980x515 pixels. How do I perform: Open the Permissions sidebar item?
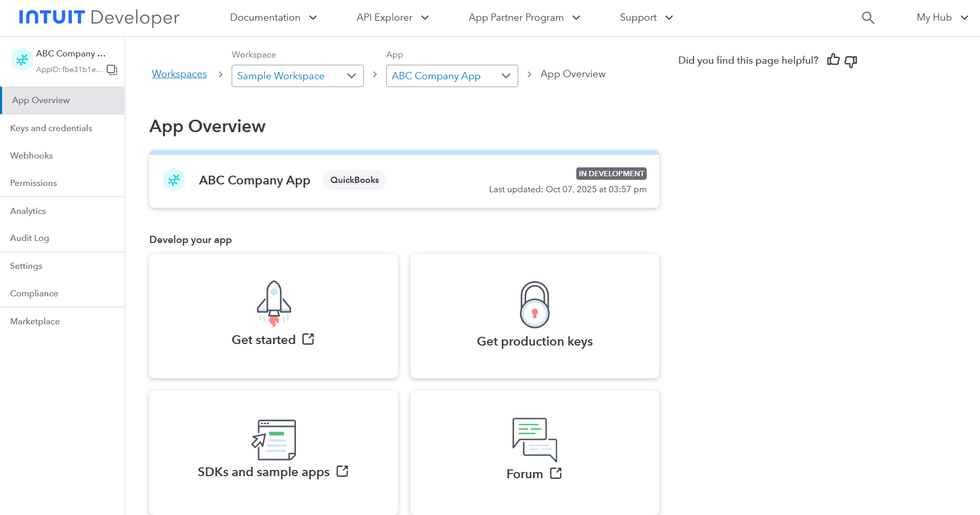pos(62,183)
